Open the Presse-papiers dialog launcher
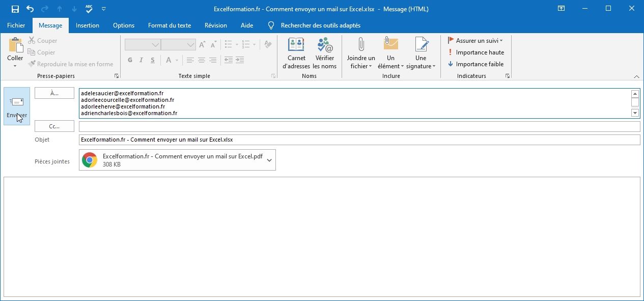 [117, 76]
